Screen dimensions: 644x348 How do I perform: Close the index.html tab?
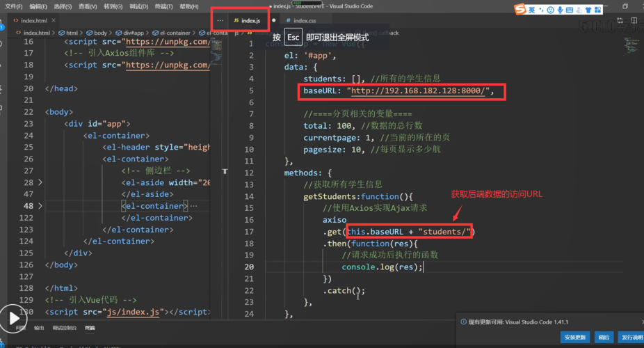coord(54,20)
